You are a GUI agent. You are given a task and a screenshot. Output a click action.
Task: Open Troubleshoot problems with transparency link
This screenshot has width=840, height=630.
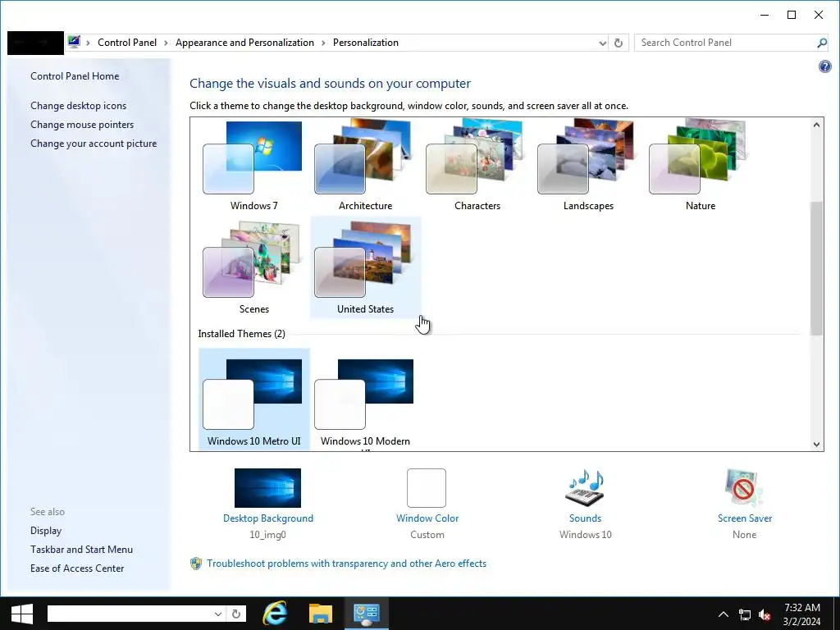coord(347,564)
